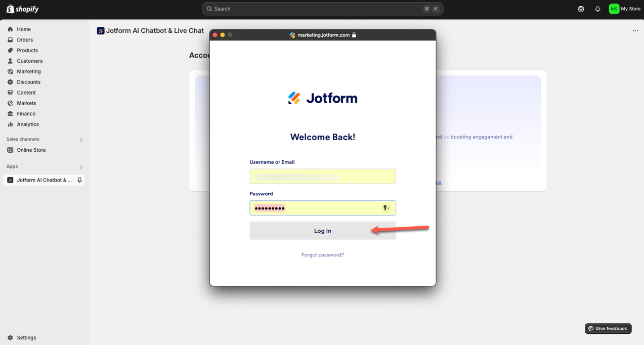
Task: Click Forgot password link
Action: click(323, 255)
